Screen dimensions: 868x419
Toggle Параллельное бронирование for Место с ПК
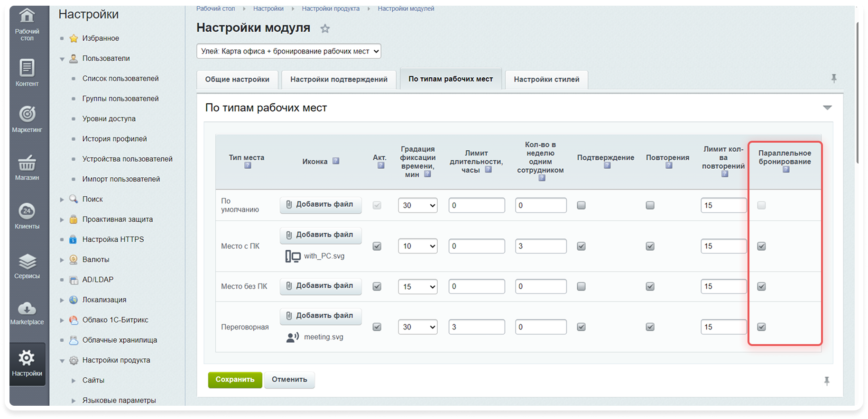pos(762,246)
